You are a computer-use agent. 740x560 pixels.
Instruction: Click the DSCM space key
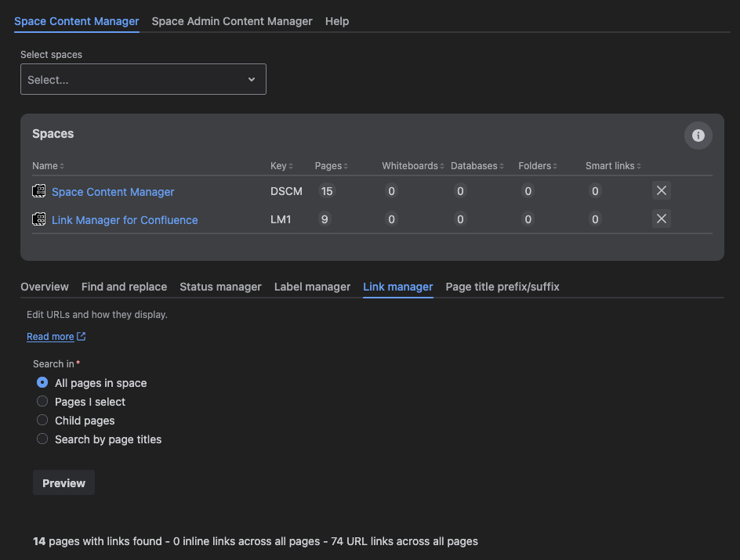286,191
